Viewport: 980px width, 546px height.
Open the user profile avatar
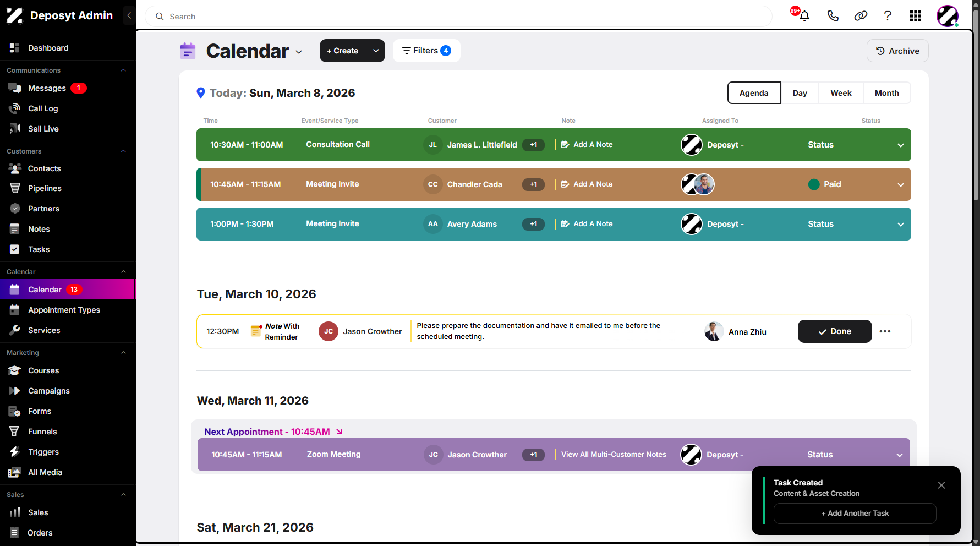point(948,16)
